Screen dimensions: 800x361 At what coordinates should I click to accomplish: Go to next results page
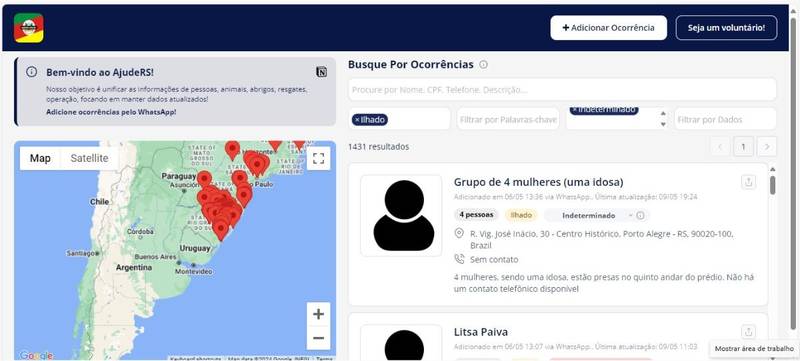point(767,147)
